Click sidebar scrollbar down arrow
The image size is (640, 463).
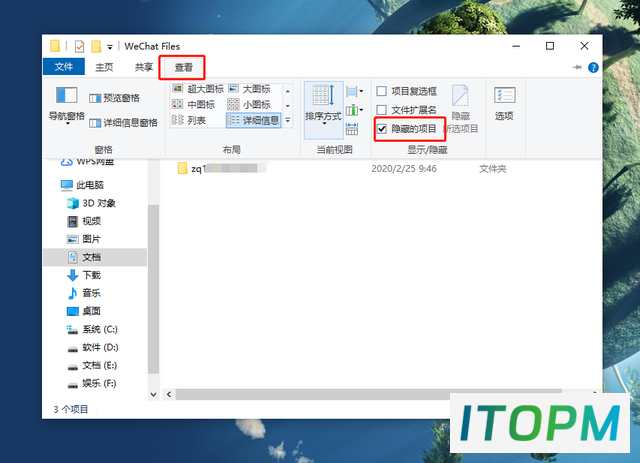point(153,394)
